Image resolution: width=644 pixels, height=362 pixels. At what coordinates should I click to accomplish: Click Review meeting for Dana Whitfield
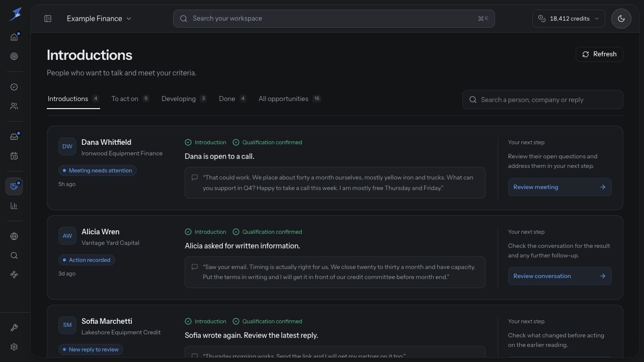pos(559,187)
